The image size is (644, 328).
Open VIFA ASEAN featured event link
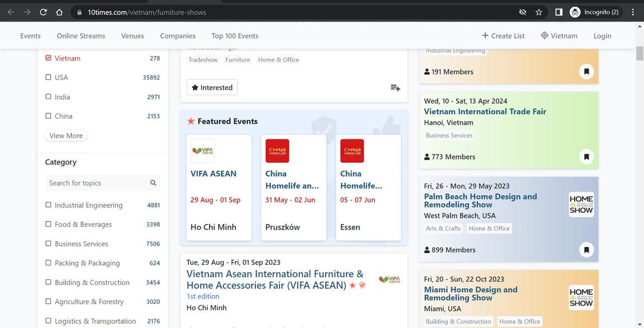[214, 174]
